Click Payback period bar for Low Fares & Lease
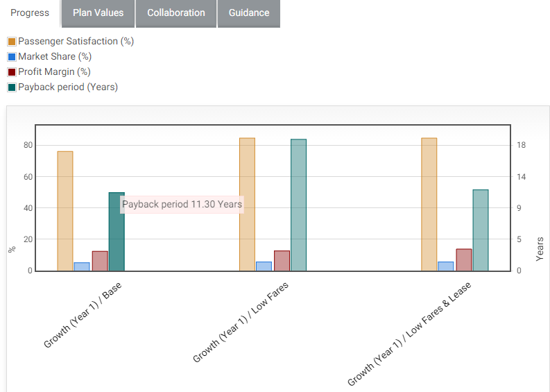This screenshot has height=392, width=550. point(481,230)
